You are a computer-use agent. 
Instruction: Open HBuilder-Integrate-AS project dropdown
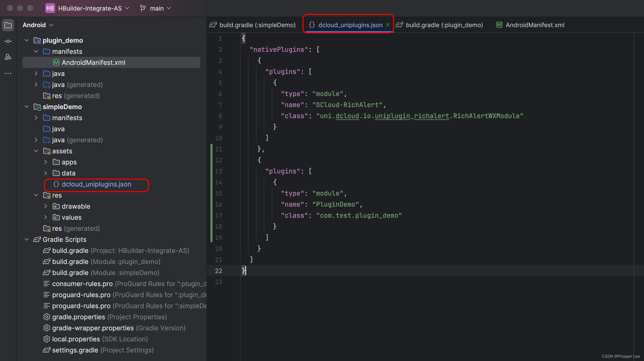pyautogui.click(x=94, y=8)
